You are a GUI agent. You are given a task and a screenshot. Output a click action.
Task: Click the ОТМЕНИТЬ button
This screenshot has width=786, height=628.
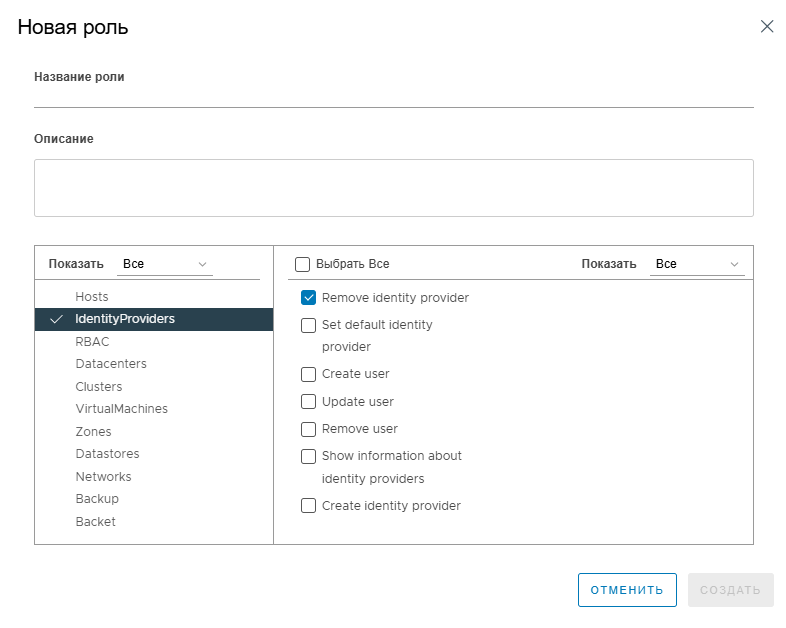click(627, 590)
